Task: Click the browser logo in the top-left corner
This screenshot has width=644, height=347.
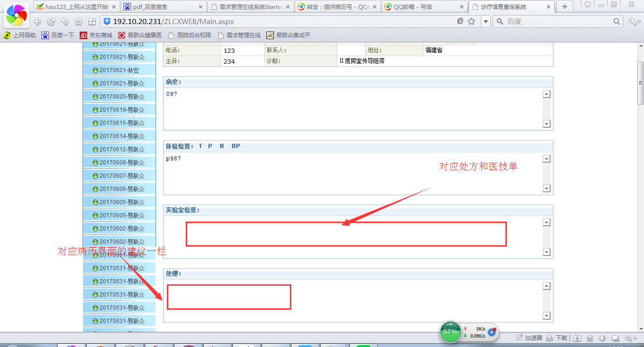Action: tap(17, 16)
